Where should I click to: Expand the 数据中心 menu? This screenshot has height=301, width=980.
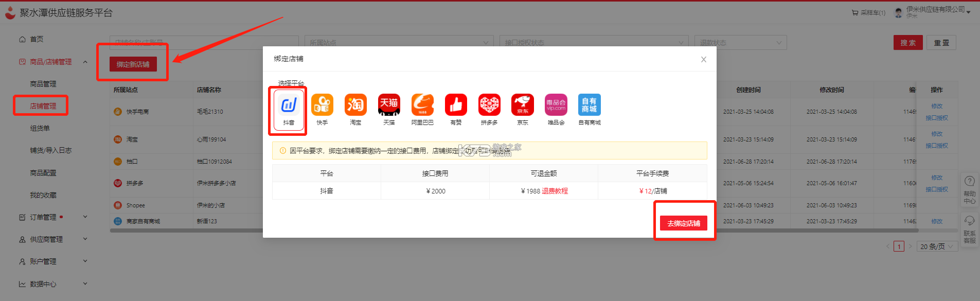tap(85, 284)
